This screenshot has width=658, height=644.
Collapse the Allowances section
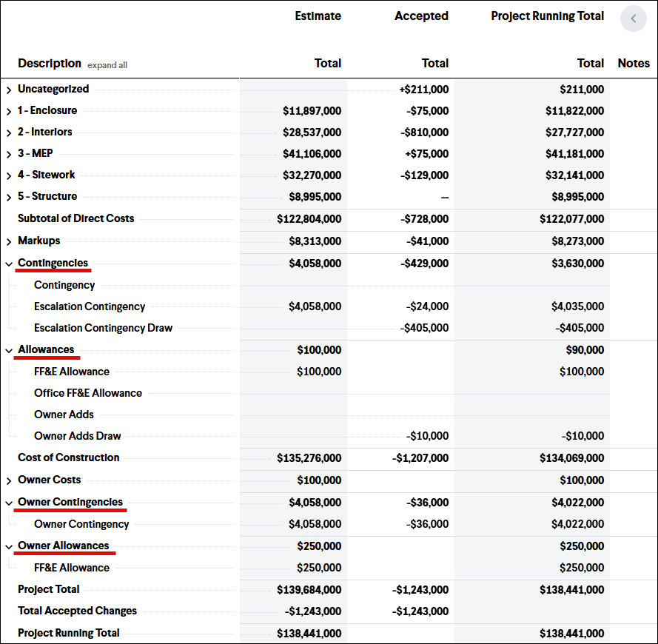click(9, 349)
